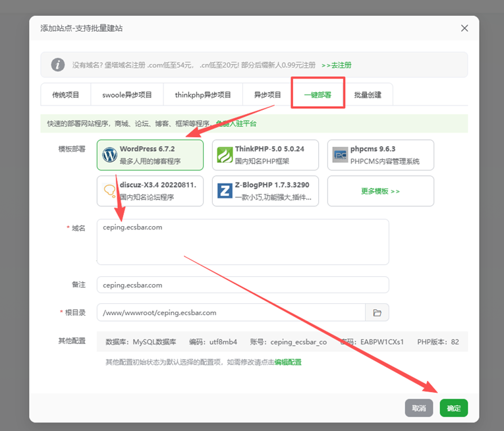
Task: Open 更多模板 to see more templates
Action: (x=380, y=191)
